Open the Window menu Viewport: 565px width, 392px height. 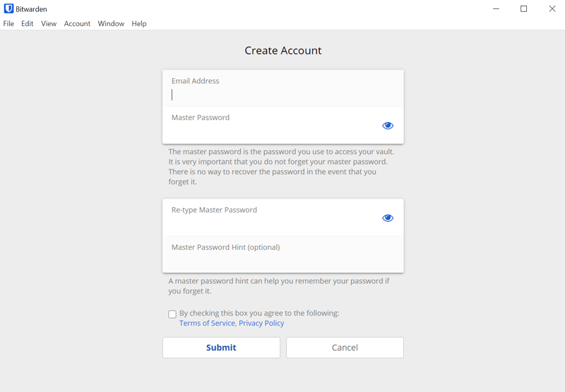click(x=111, y=24)
